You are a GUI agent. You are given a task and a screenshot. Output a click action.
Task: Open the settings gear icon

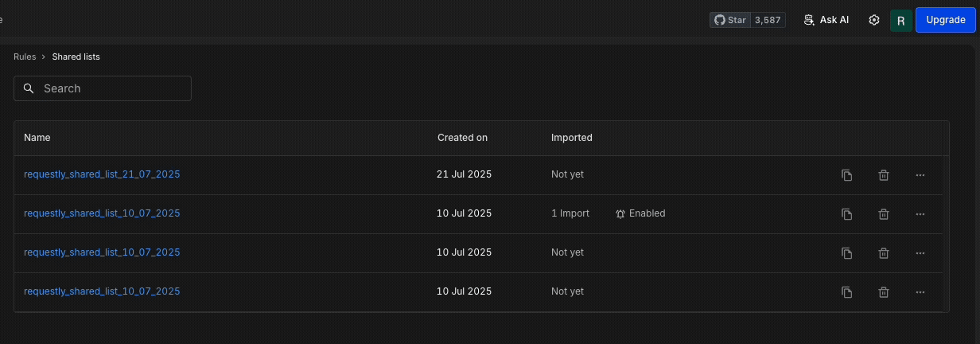coord(874,20)
